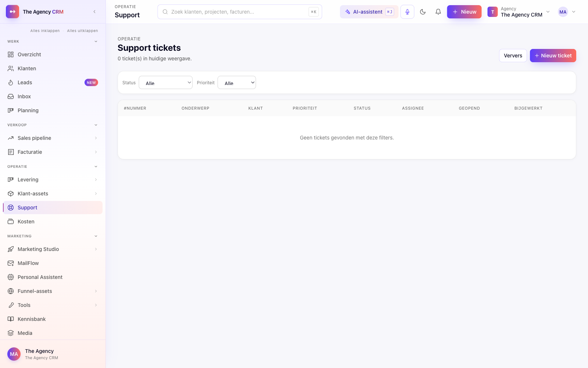The width and height of the screenshot is (588, 368).
Task: Collapse the WERK section
Action: 96,42
